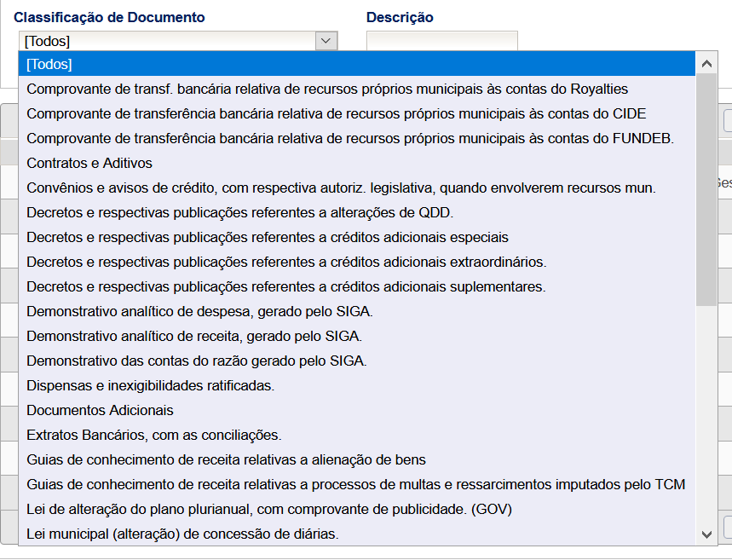
Task: Click the dropdown list scrollbar thumb
Action: (x=706, y=189)
